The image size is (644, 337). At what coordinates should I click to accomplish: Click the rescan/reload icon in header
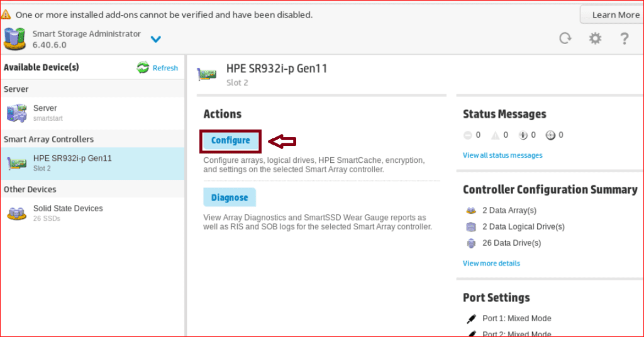tap(565, 39)
